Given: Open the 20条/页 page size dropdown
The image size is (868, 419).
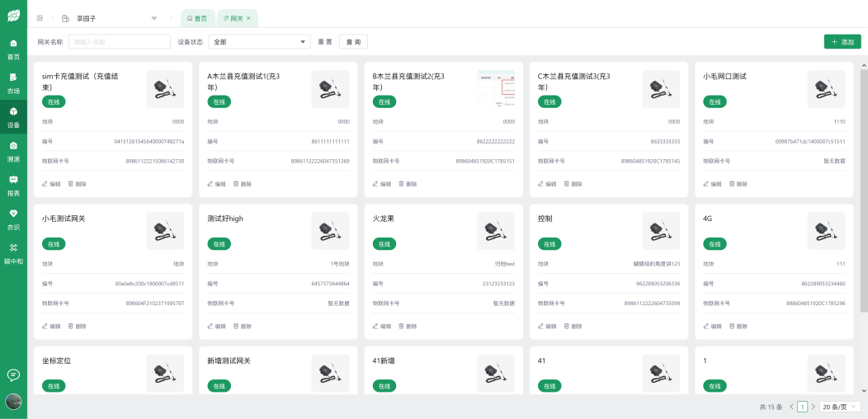Looking at the screenshot, I should tap(839, 407).
